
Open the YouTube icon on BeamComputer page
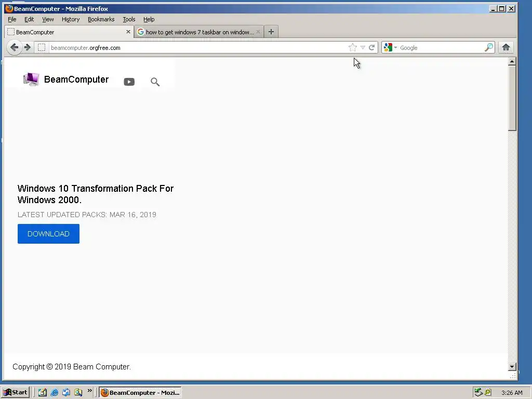129,82
